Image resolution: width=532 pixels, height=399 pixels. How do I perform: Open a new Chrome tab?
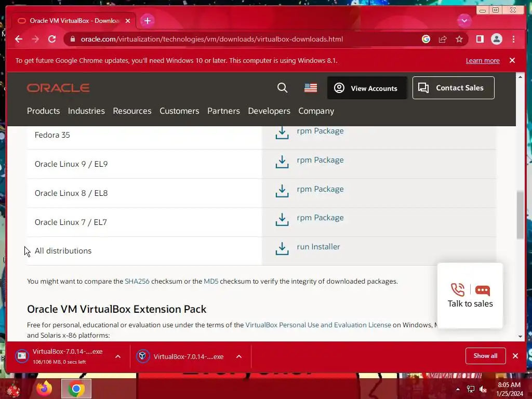147,21
